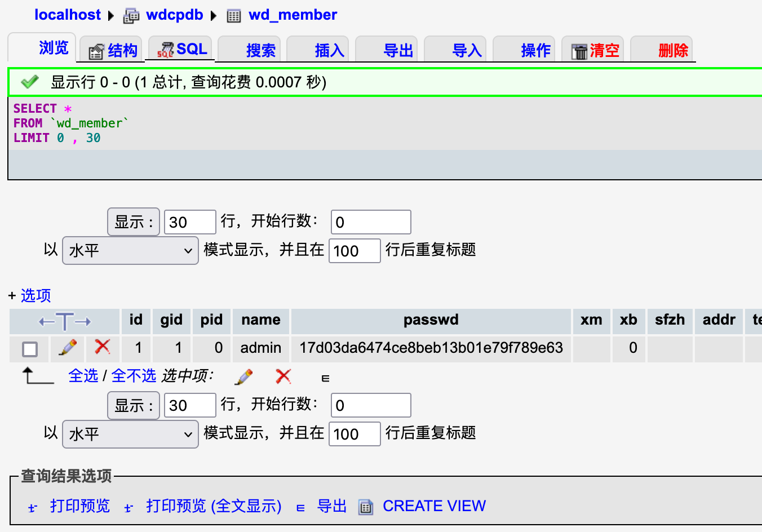Click the full-text toggle arrows in table header
Screen dimensions: 762x532
pos(65,322)
